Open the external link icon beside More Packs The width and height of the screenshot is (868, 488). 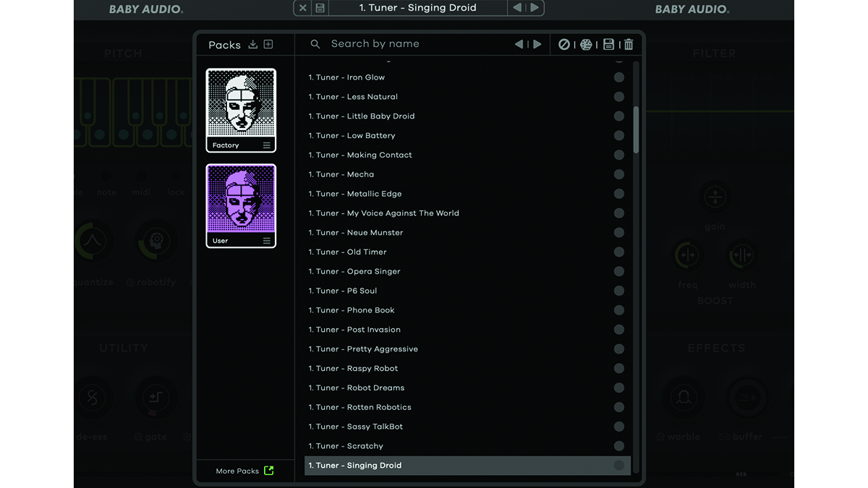pos(269,471)
